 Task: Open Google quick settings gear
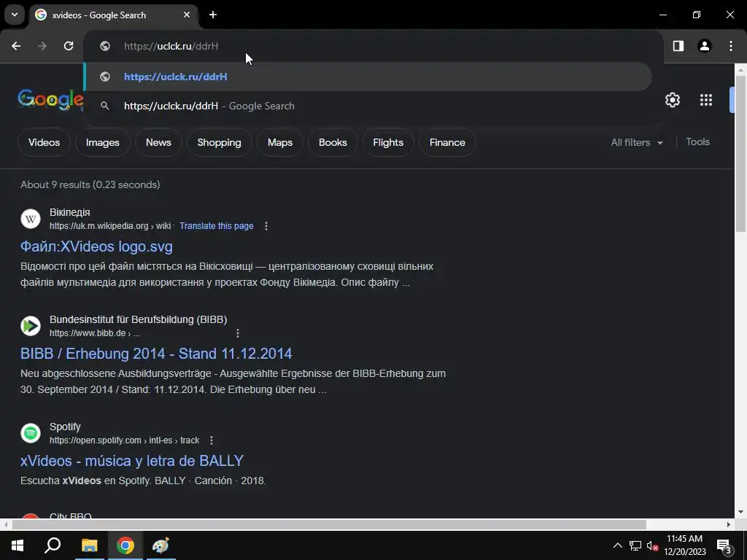pos(672,100)
